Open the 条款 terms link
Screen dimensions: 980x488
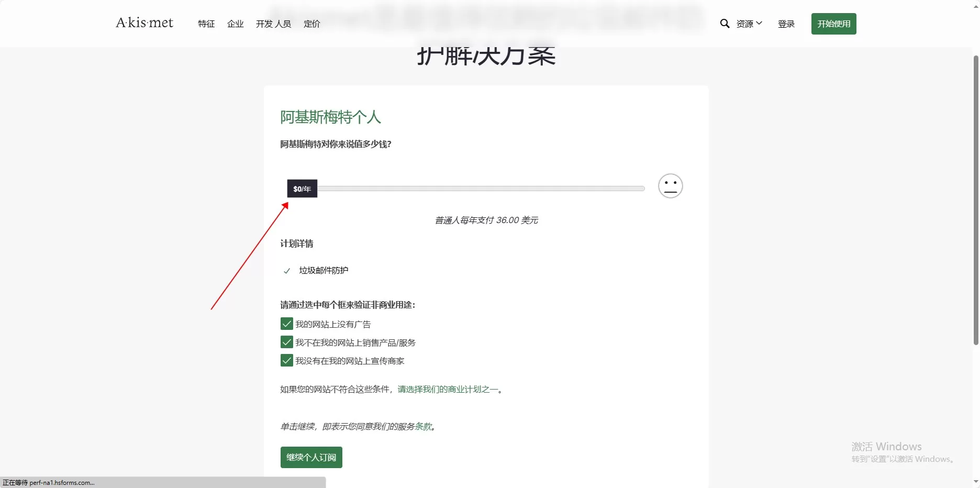tap(424, 426)
